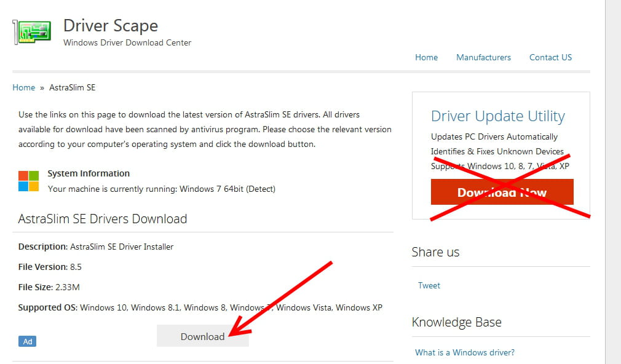Click the 'Knowledge Base' heading

[457, 322]
